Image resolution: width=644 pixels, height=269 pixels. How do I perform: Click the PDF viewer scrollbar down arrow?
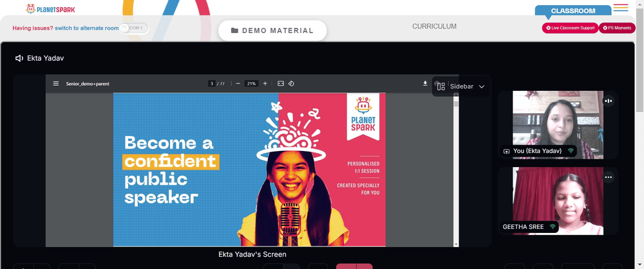coord(456,244)
